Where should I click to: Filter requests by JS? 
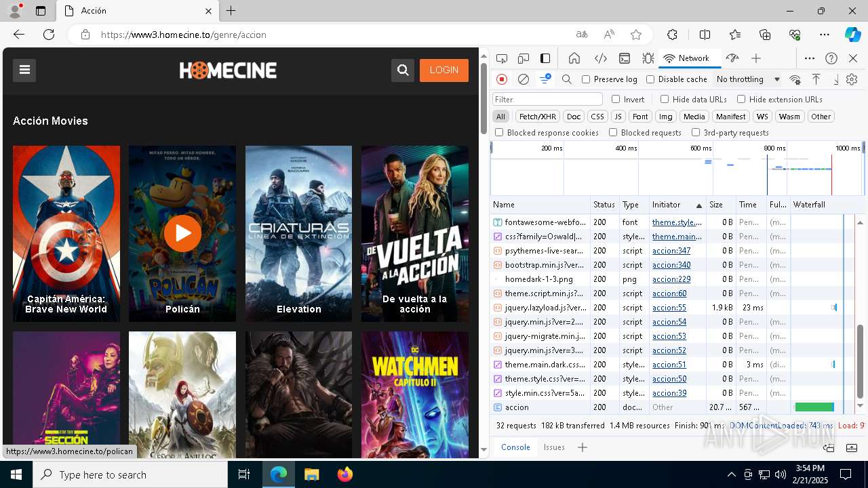pos(618,117)
